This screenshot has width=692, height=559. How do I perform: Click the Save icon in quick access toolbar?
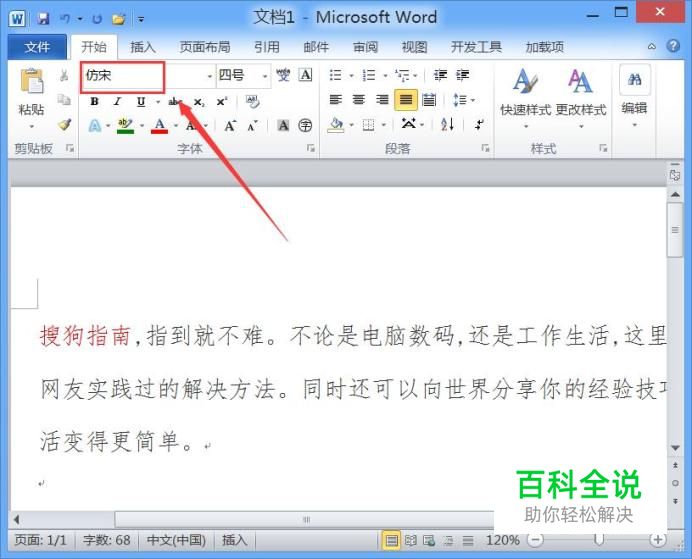point(43,19)
